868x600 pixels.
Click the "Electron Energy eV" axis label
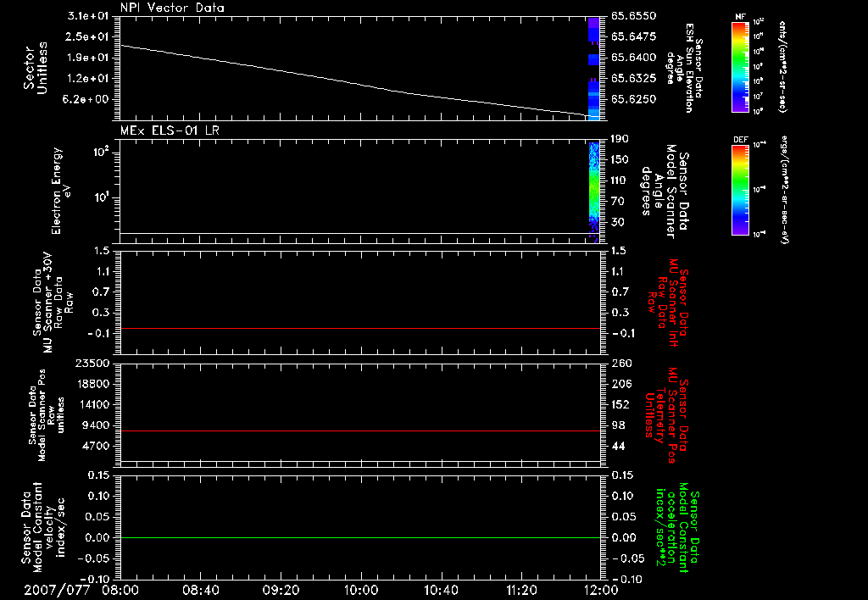pyautogui.click(x=61, y=191)
